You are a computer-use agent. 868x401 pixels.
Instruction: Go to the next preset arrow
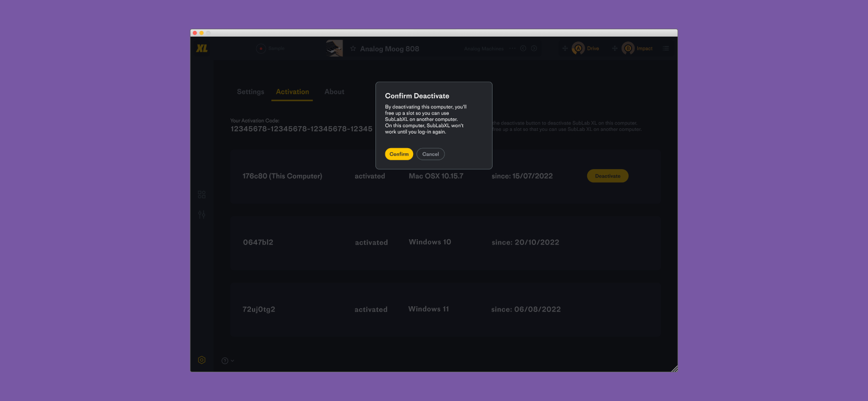(534, 48)
